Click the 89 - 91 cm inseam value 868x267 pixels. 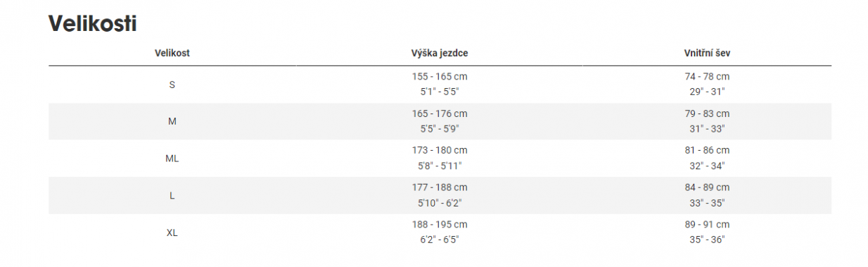click(707, 224)
